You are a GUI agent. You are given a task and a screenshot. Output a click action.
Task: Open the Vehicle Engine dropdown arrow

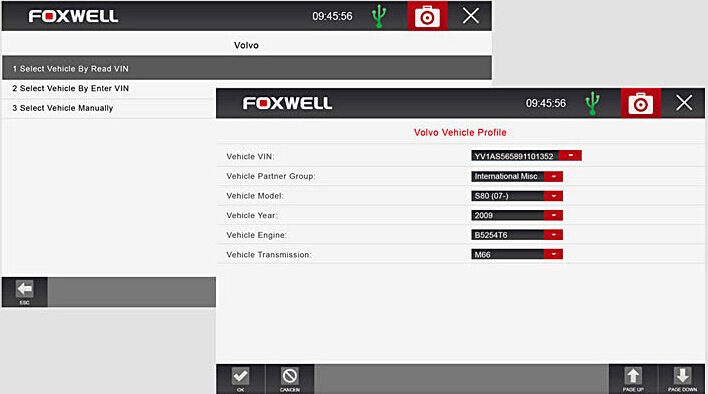[554, 235]
